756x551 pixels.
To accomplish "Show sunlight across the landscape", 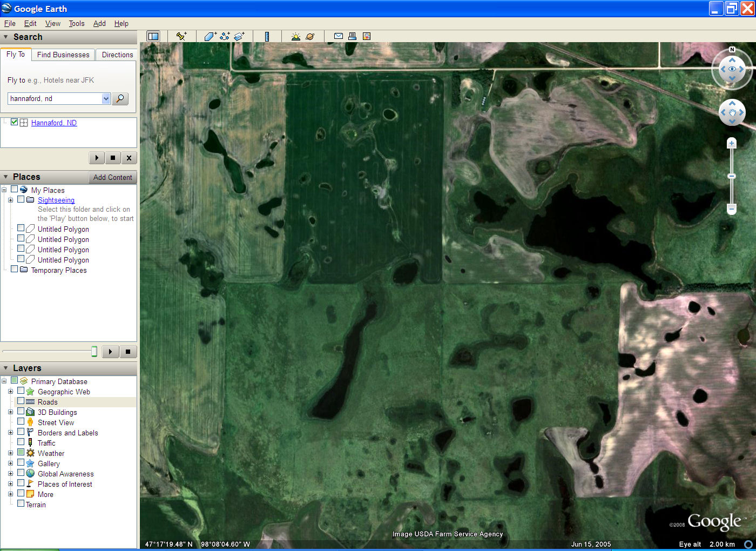I will click(x=296, y=36).
